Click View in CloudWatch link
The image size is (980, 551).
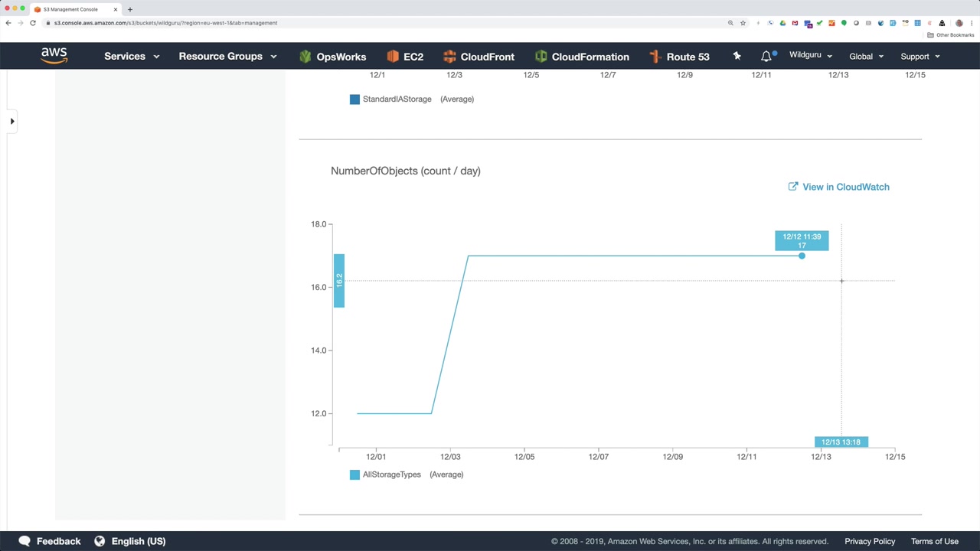point(838,187)
